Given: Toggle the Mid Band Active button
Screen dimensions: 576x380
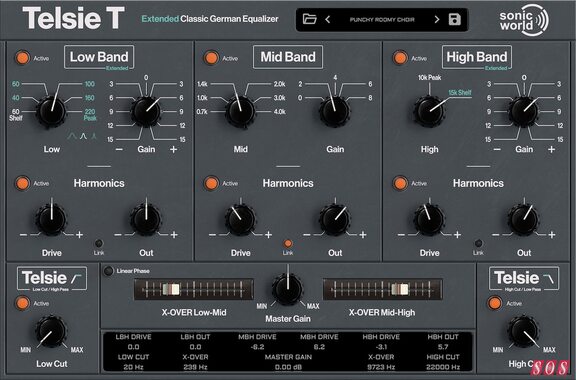Looking at the screenshot, I should coord(211,58).
